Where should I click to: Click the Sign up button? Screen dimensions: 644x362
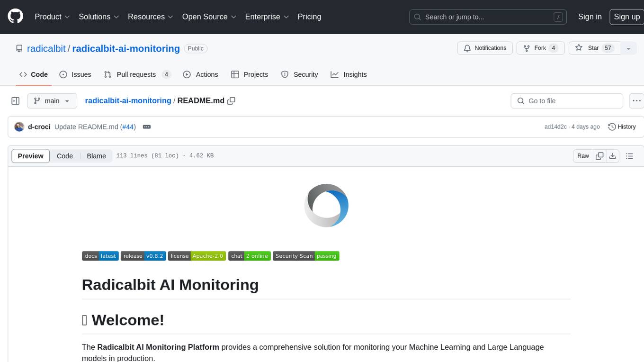(626, 17)
